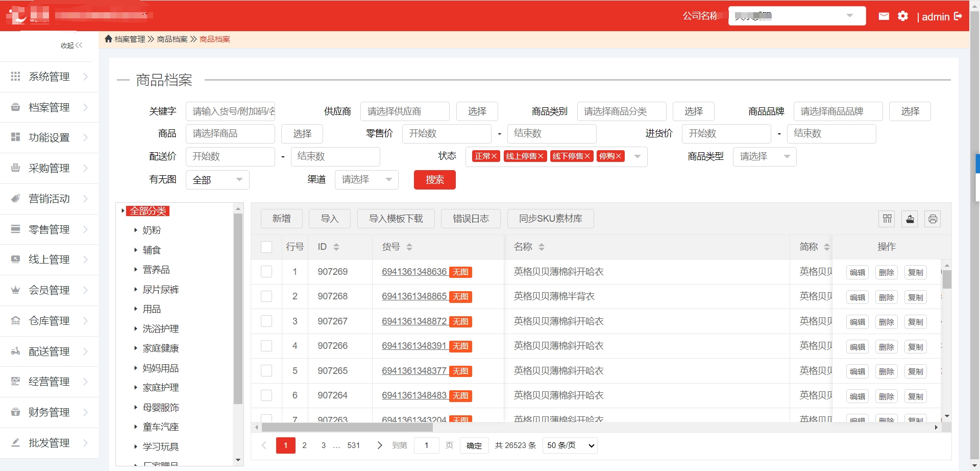The image size is (980, 471).
Task: Open the column filter grid icon
Action: coord(887,219)
